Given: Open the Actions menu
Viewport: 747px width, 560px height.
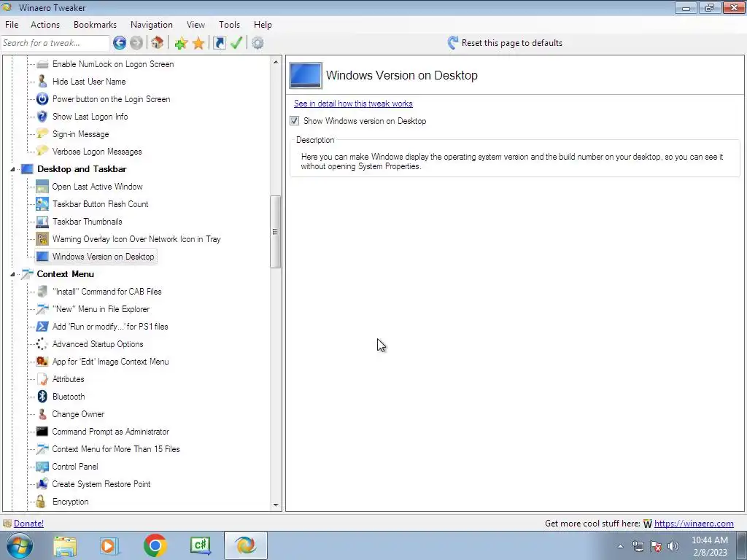Looking at the screenshot, I should click(45, 25).
